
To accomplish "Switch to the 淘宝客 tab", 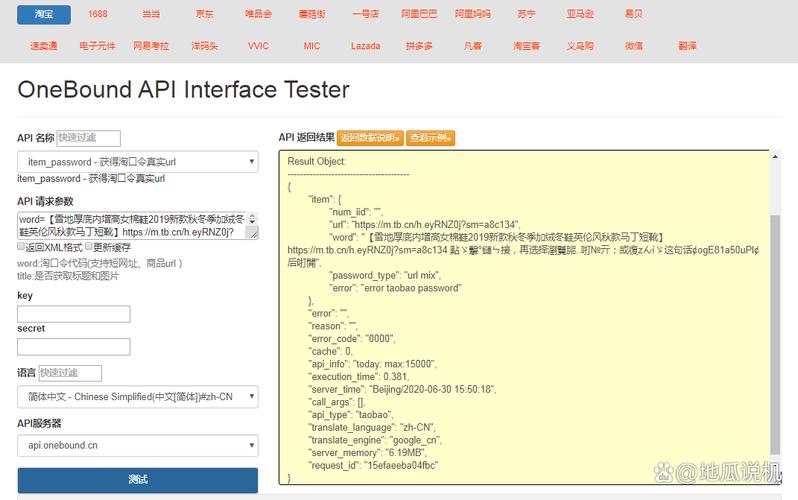I will tap(526, 46).
